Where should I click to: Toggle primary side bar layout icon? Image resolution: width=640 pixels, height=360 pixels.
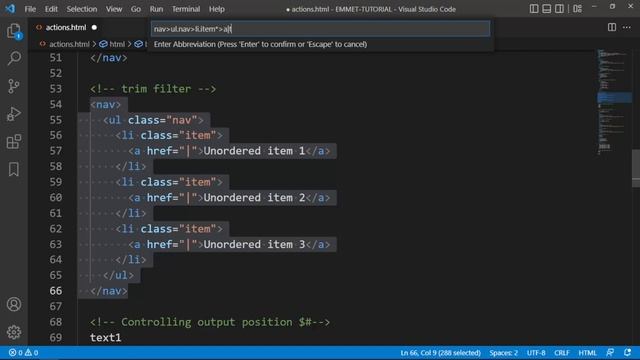tap(534, 9)
